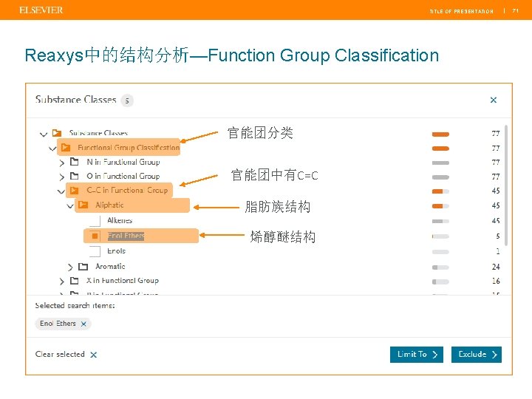Screen dimensions: 532x399
Task: Uncheck the Enol Ethers checkbox
Action: click(95, 236)
